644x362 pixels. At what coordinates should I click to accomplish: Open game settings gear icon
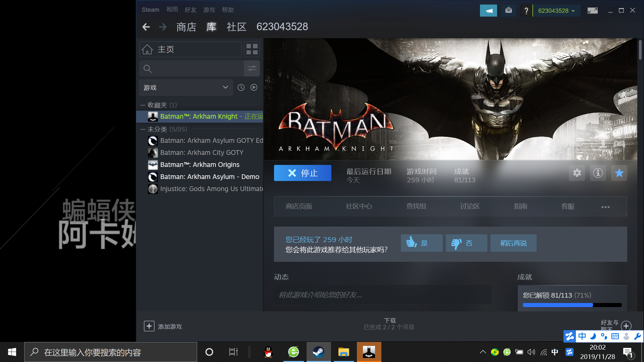point(577,173)
